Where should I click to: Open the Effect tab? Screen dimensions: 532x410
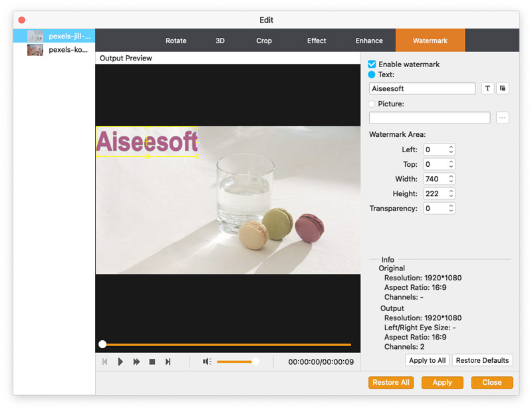point(317,41)
